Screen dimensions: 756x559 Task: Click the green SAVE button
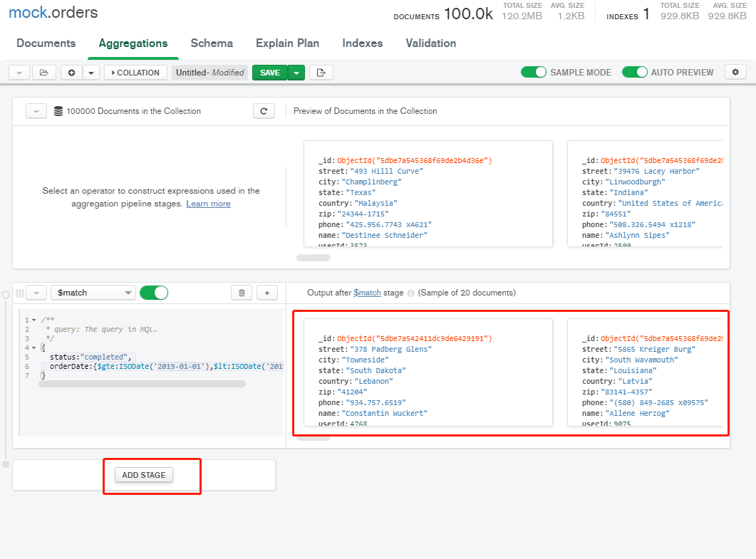click(270, 73)
